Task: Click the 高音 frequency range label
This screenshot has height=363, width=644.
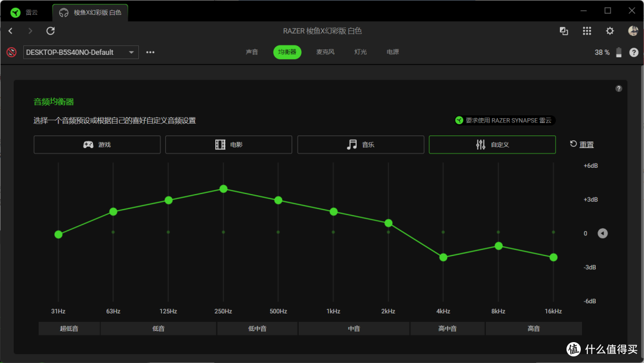Action: tap(534, 328)
